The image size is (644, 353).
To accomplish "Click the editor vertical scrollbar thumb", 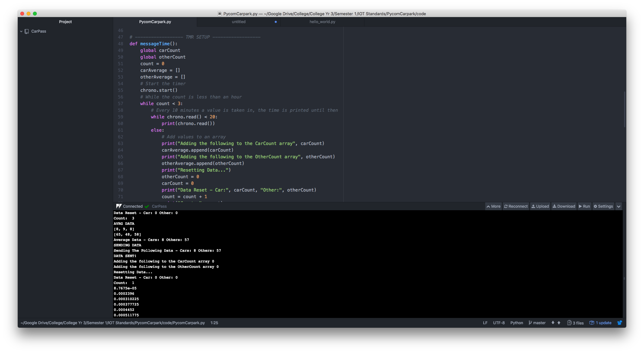I will coord(624,109).
